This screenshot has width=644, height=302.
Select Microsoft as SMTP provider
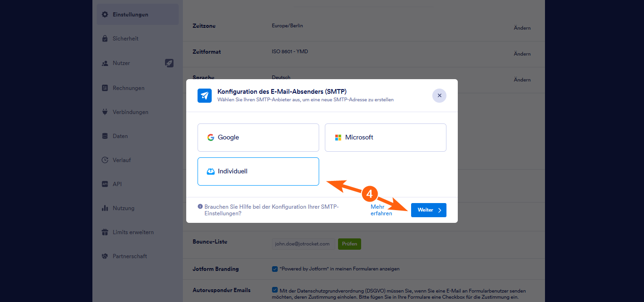(386, 138)
